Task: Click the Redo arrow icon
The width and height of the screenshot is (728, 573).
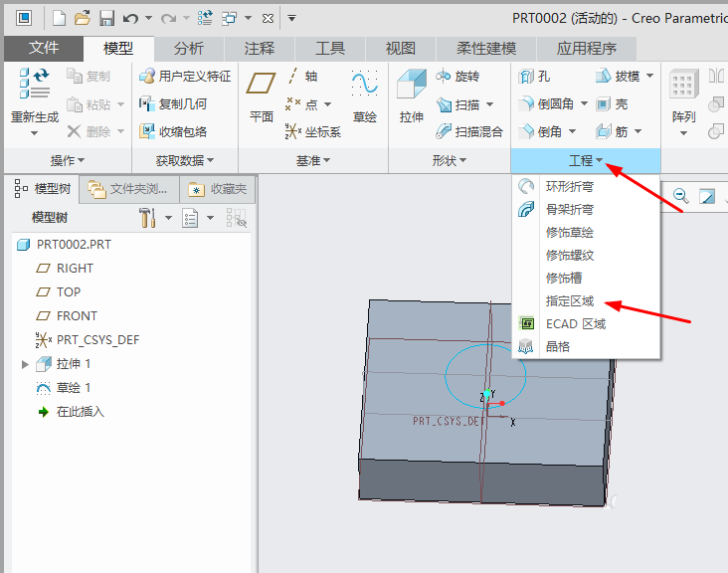Action: click(x=168, y=18)
